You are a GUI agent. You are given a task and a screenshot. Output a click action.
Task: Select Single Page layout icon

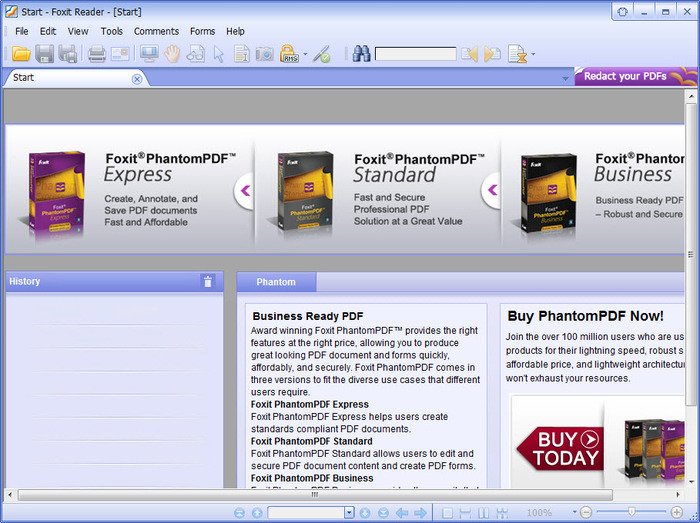447,513
